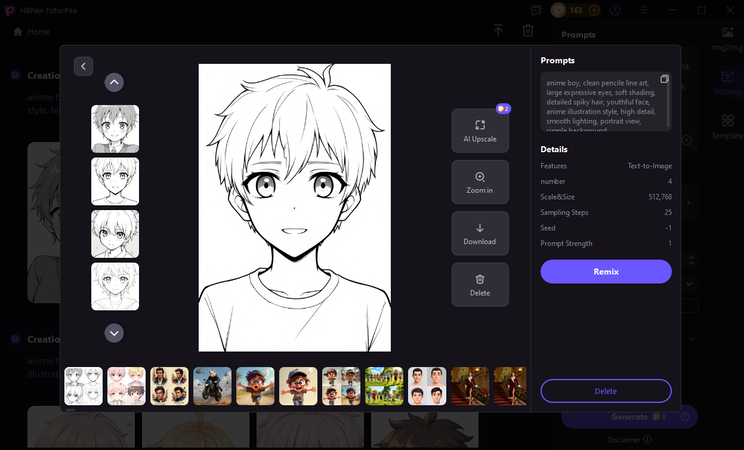The width and height of the screenshot is (744, 450).
Task: Select the third anime boy thumbnail
Action: pos(115,234)
